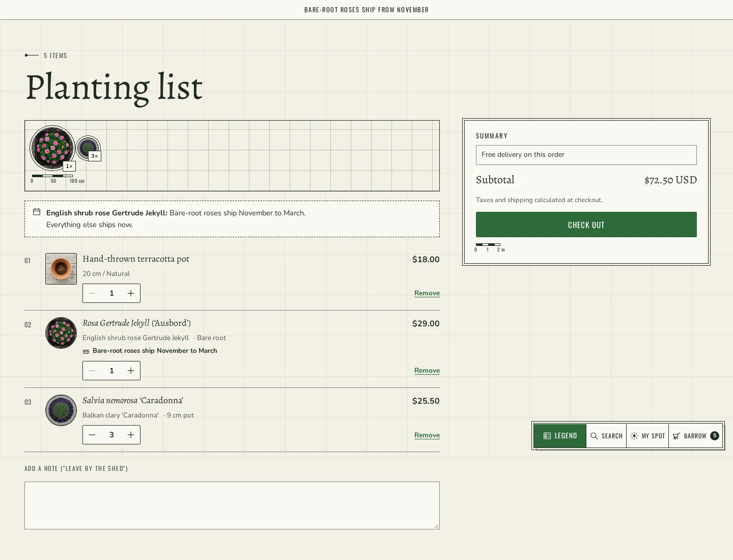Click the Salvia quantity field showing 3
The width and height of the screenshot is (733, 560).
click(111, 435)
